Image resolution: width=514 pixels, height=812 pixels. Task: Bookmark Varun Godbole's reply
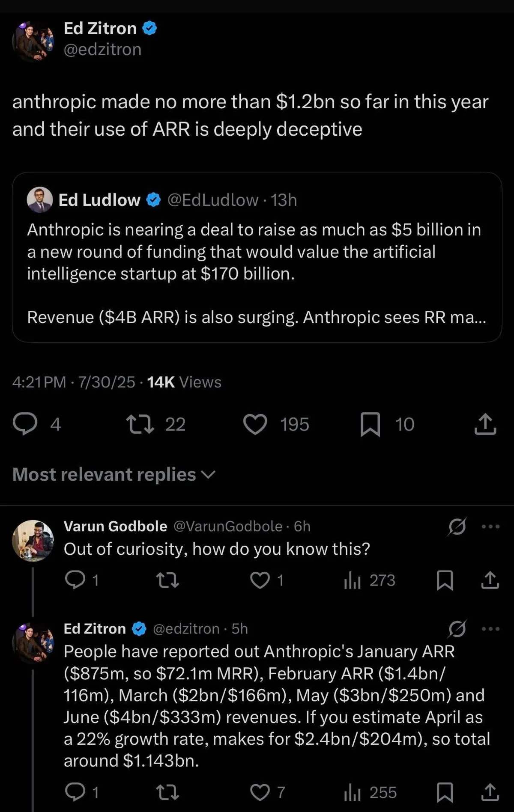[x=445, y=580]
